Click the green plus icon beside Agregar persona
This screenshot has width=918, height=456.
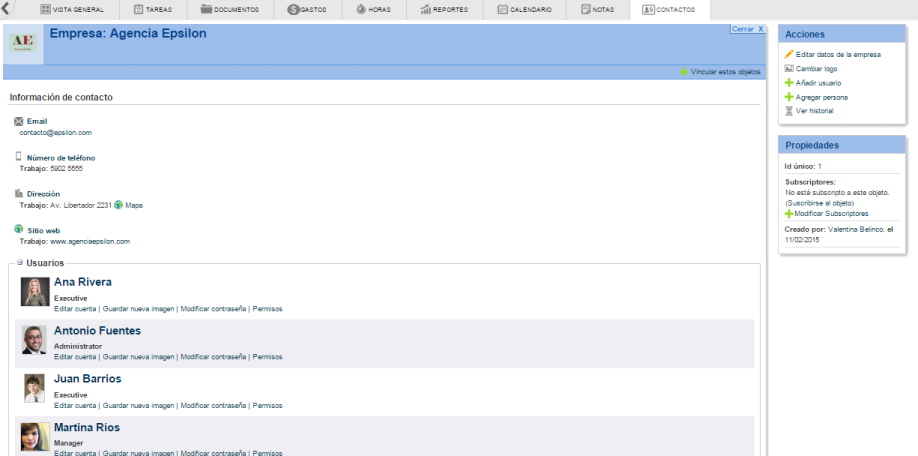tap(789, 97)
